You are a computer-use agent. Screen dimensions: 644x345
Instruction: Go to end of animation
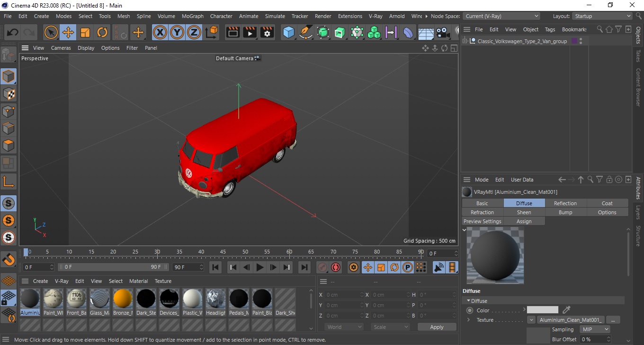tap(304, 267)
